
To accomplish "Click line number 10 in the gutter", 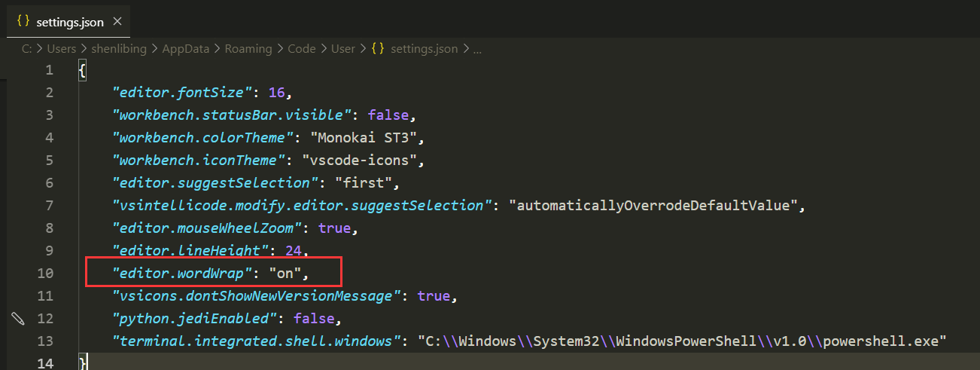I will coord(45,273).
